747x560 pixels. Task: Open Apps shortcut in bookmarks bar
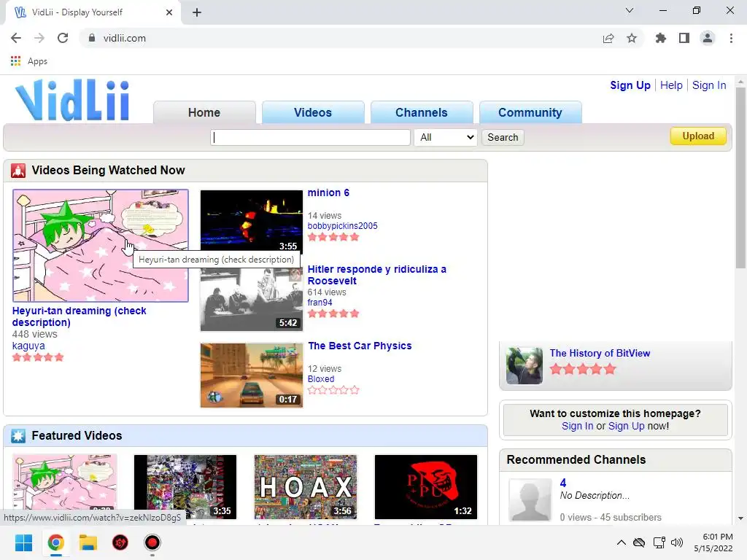click(29, 61)
